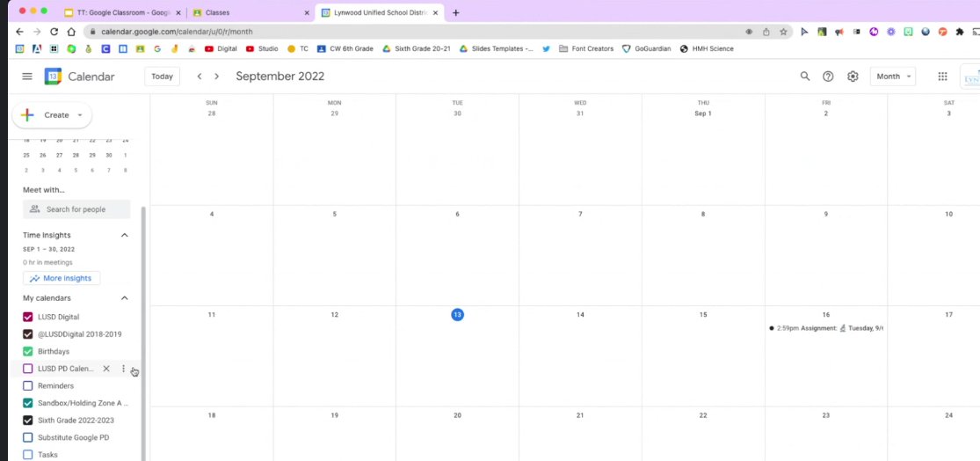Screen dimensions: 980x461
Task: Open Twitter bookmark icon
Action: [x=546, y=48]
